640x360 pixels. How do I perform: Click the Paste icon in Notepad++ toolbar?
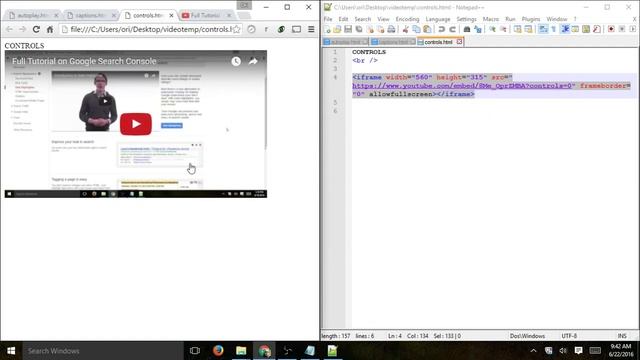(427, 29)
